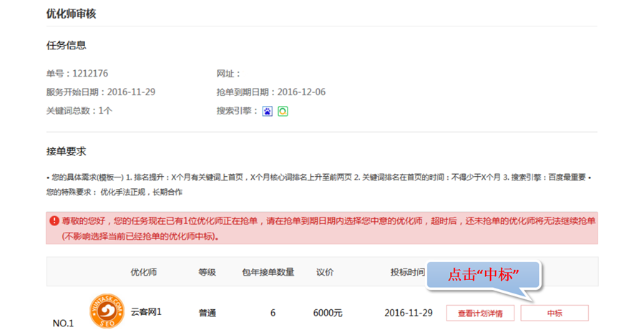Open 查看计划详情 for the optimizer

pos(480,313)
